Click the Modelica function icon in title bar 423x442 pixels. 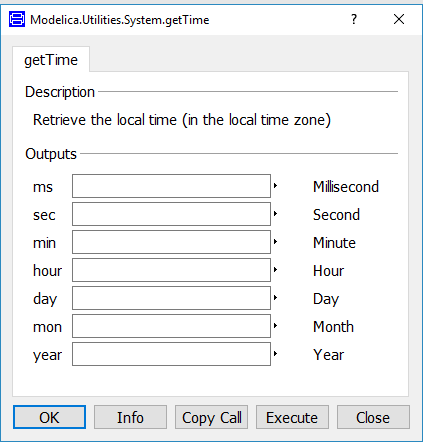pos(17,19)
